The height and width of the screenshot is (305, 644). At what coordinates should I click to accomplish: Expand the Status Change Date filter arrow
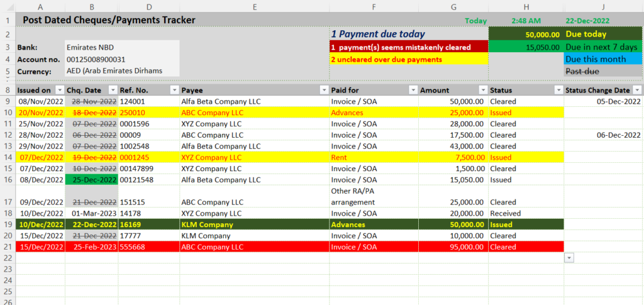point(636,90)
